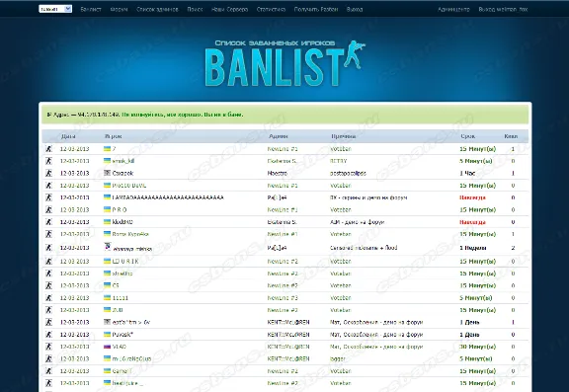This screenshot has height=392, width=569.
Task: Click the green IP address notice bar
Action: pos(284,115)
